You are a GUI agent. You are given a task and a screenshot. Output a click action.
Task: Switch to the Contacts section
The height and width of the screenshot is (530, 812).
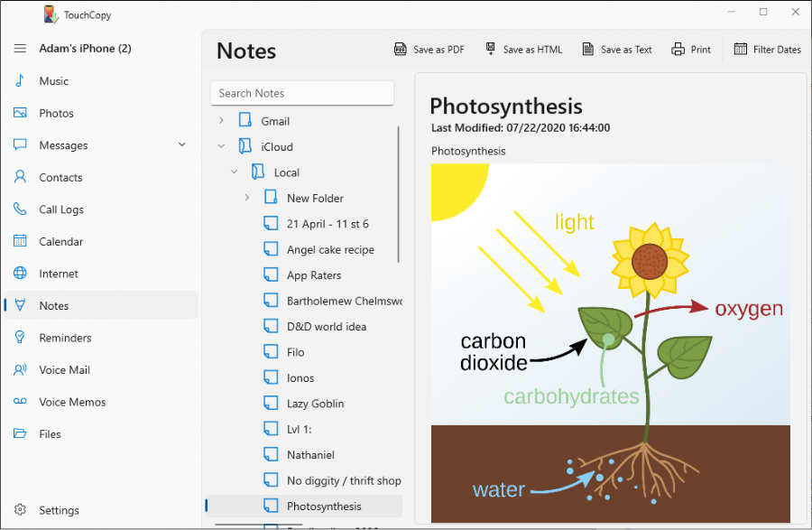[60, 178]
